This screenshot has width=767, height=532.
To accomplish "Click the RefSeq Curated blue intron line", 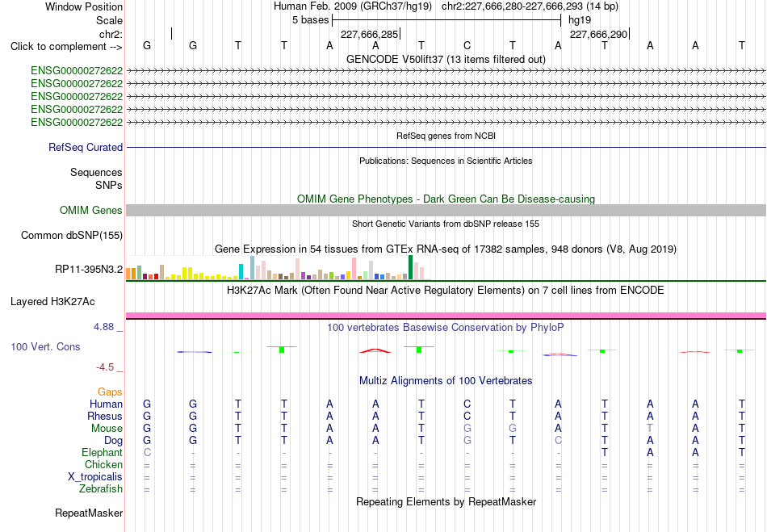I will [x=446, y=147].
